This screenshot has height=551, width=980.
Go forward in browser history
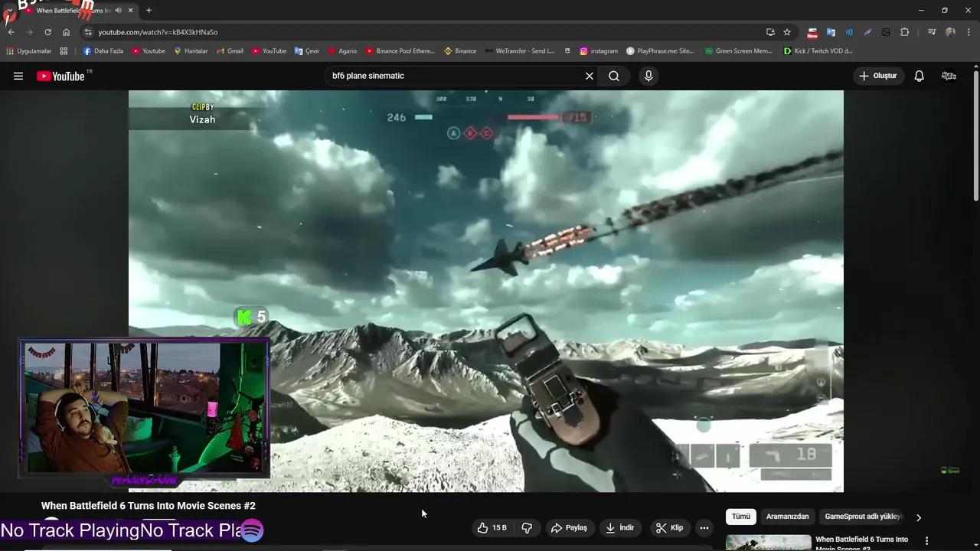click(x=30, y=32)
